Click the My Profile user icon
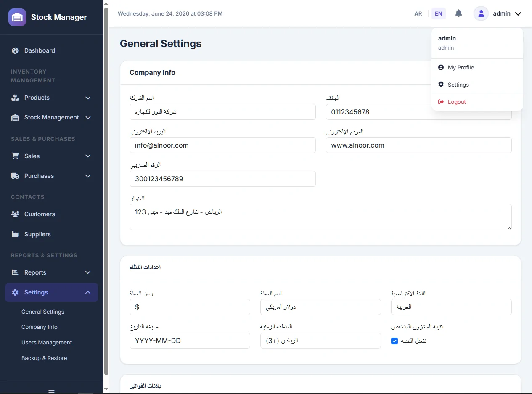Image resolution: width=532 pixels, height=394 pixels. pyautogui.click(x=441, y=67)
